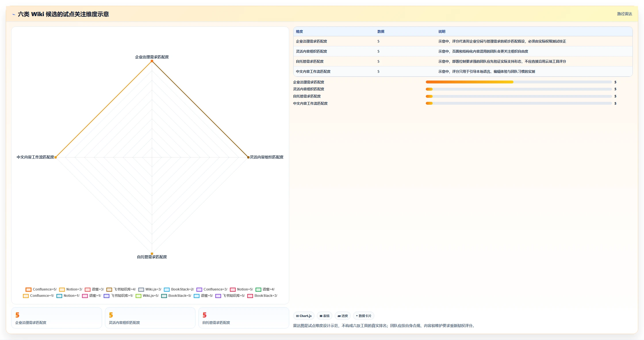
Task: Click the 进度 chip
Action: click(x=343, y=316)
